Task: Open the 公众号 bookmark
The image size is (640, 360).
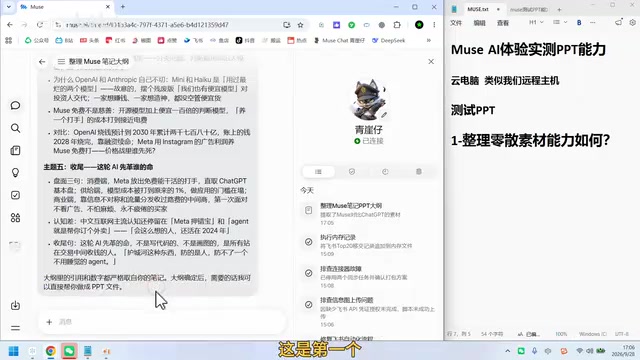Action: tap(37, 40)
